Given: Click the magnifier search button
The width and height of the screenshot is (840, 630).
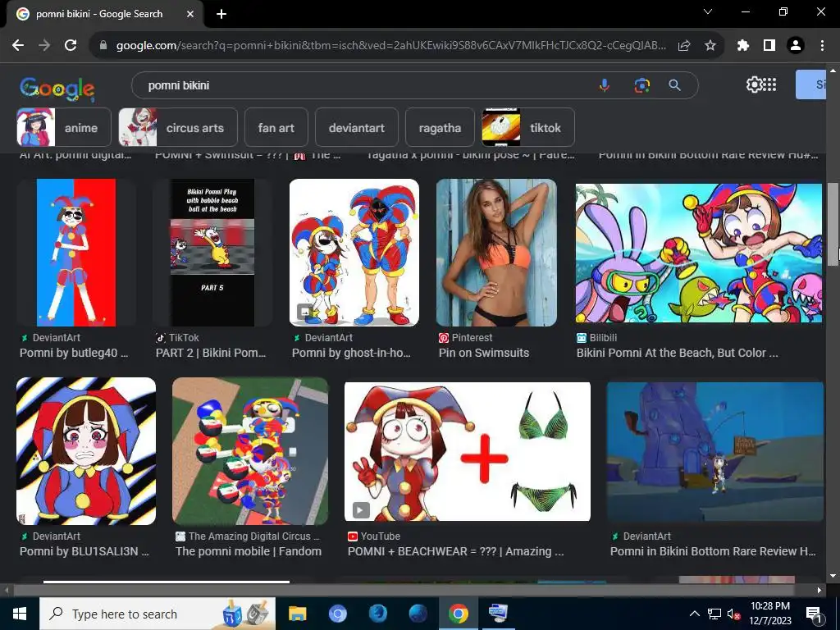Looking at the screenshot, I should click(675, 85).
